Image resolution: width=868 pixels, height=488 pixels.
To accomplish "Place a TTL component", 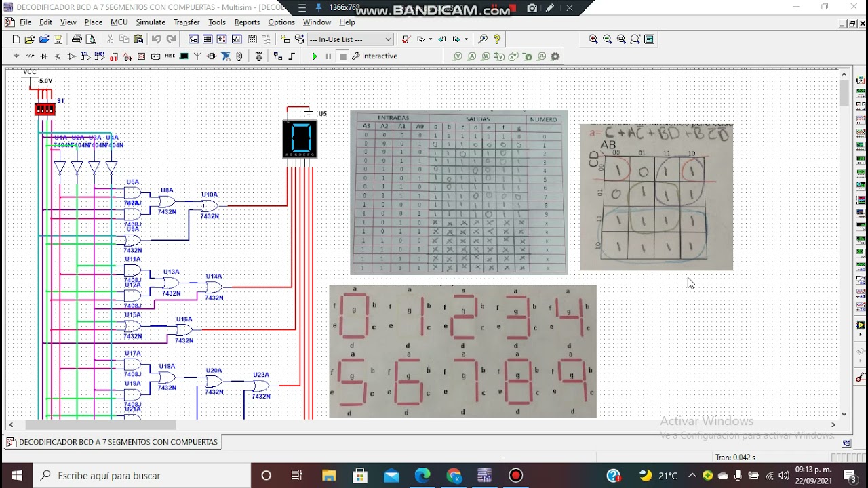I will pos(85,56).
